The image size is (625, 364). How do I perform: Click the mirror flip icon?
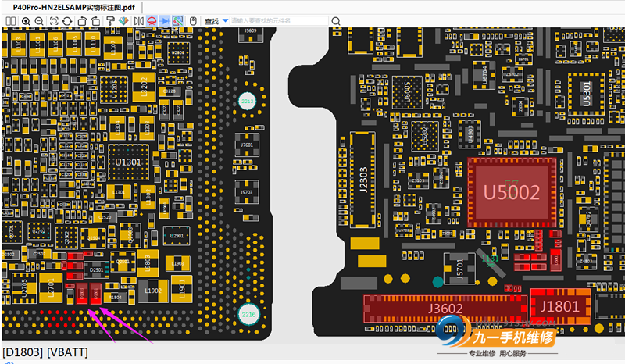pyautogui.click(x=139, y=21)
